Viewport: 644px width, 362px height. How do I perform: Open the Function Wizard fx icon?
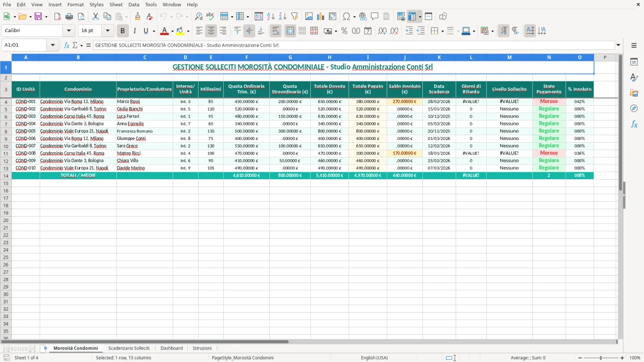pos(67,46)
